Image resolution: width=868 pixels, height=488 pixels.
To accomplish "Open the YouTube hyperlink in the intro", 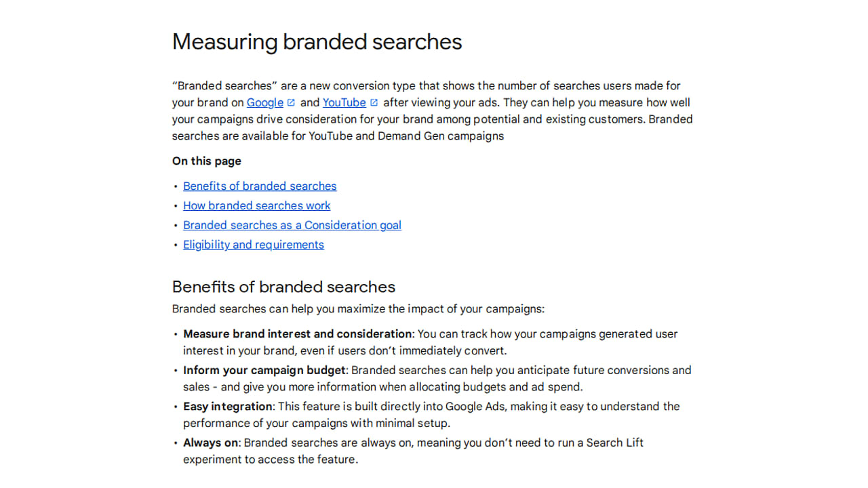I will coord(344,102).
